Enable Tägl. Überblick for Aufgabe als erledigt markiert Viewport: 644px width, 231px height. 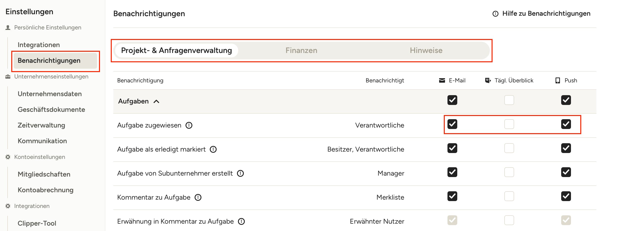[x=509, y=148]
